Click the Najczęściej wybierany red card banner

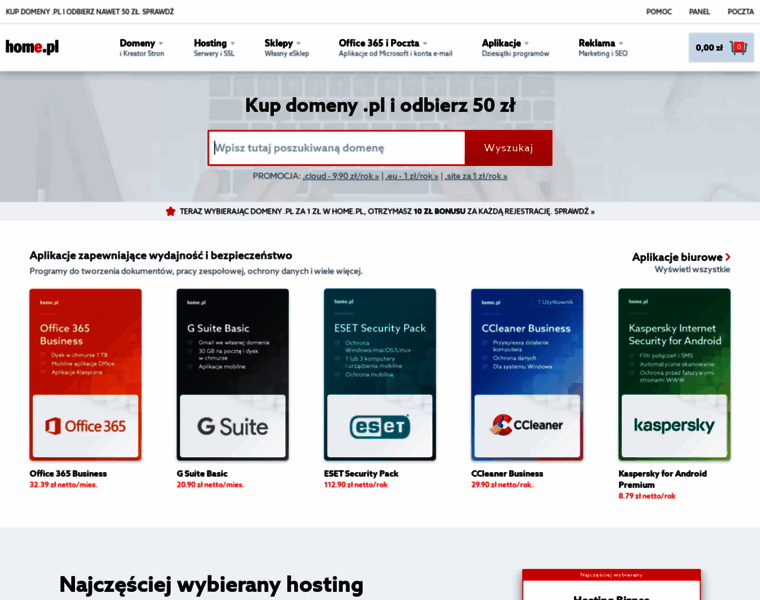(x=611, y=575)
